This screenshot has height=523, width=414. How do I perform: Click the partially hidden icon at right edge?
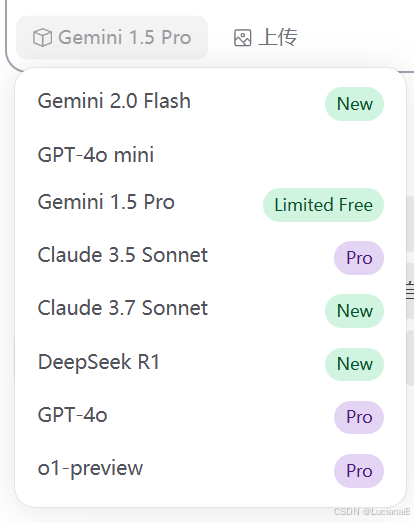[x=410, y=290]
